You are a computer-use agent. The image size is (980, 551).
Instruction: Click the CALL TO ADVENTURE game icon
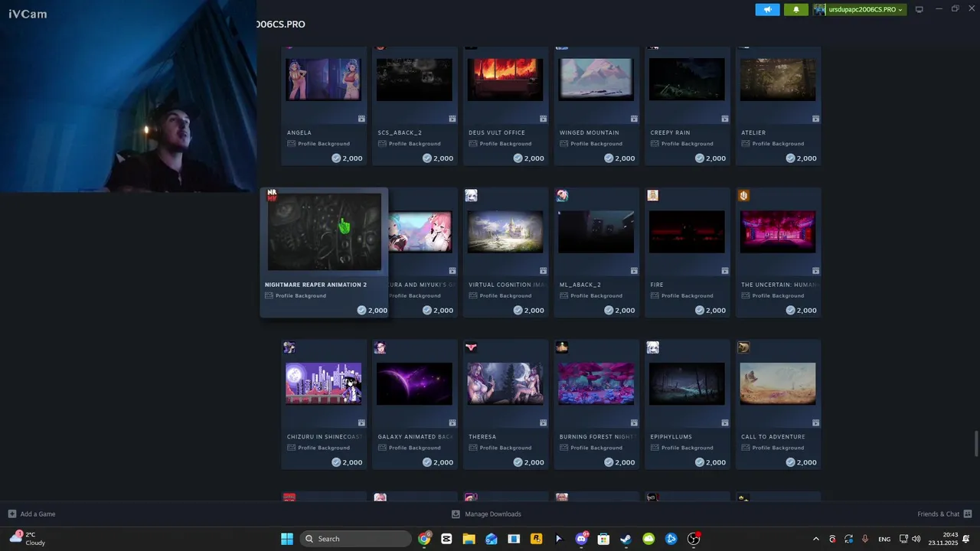743,347
